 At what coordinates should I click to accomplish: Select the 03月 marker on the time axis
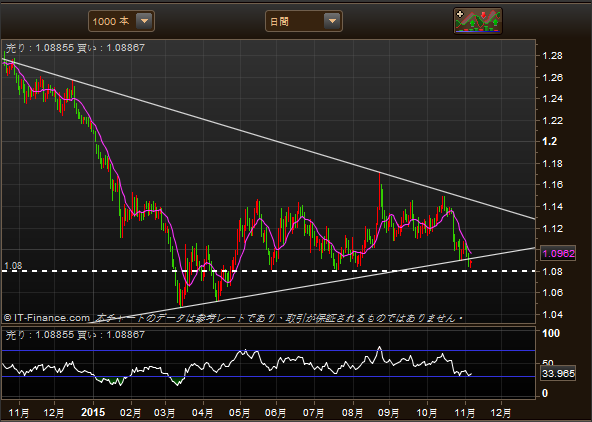click(165, 413)
